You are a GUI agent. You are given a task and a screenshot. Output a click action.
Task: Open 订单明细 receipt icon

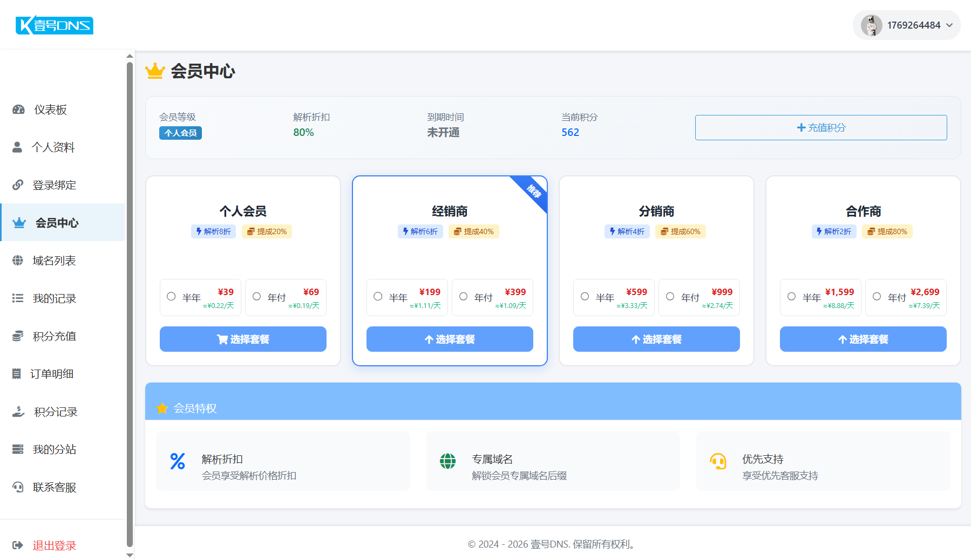[x=17, y=374]
